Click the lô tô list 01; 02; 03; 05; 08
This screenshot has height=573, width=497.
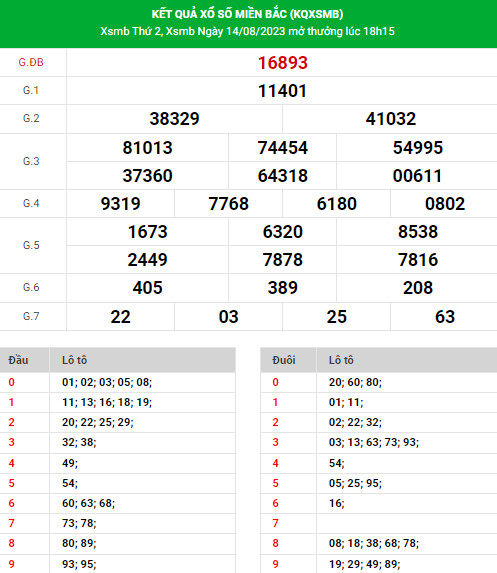[x=107, y=382]
